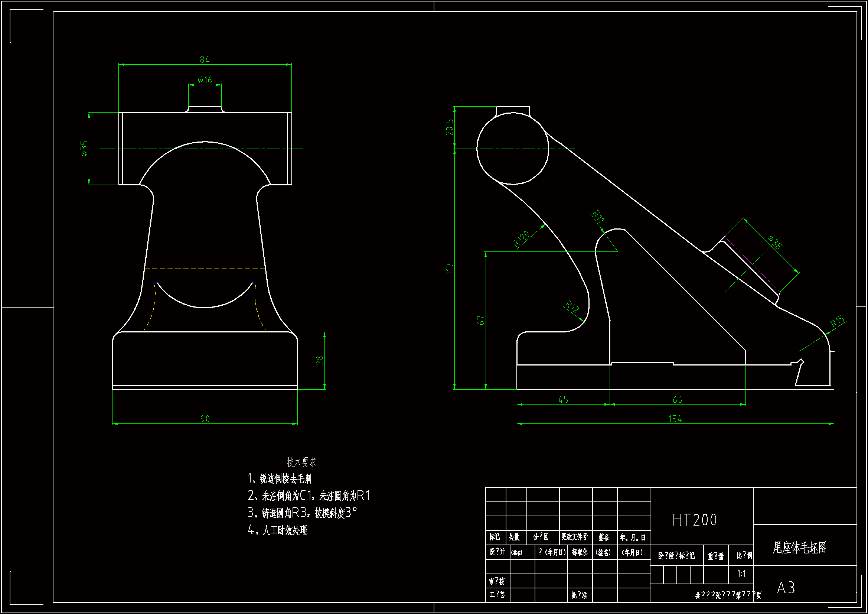Select the 67 height dimension text
The image size is (868, 614).
[x=480, y=320]
